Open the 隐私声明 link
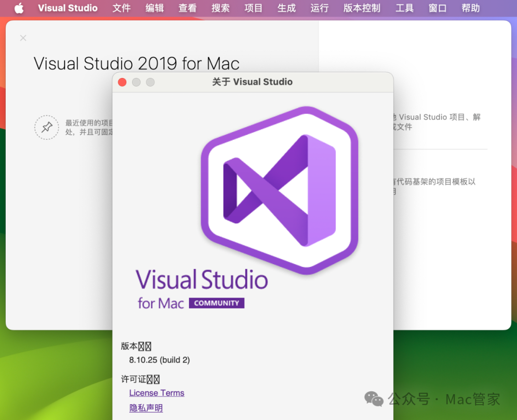517x420 pixels. click(x=146, y=408)
